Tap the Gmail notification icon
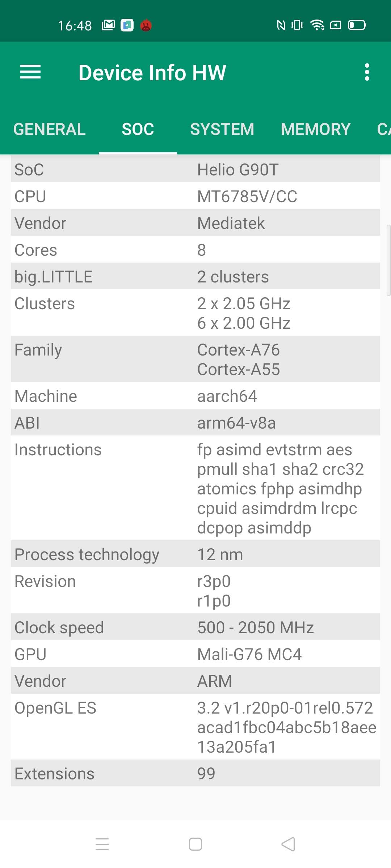Image resolution: width=391 pixels, height=868 pixels. (108, 25)
